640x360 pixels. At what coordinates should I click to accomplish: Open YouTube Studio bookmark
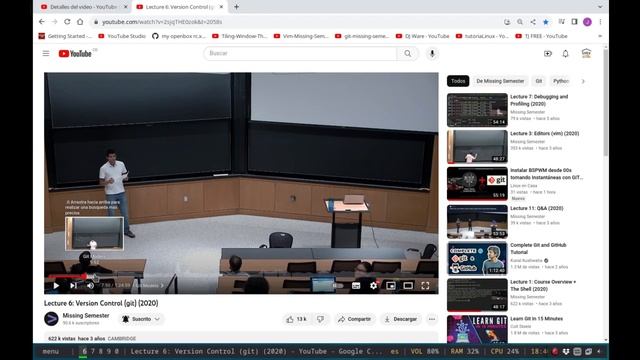coord(122,36)
